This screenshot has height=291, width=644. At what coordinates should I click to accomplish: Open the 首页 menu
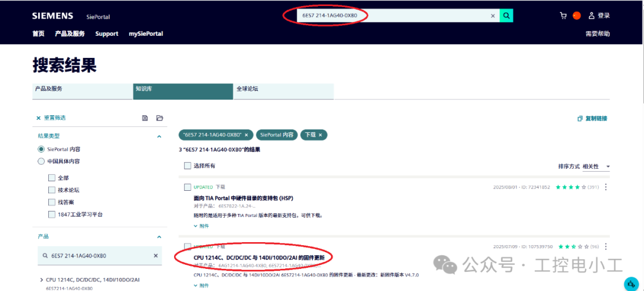point(38,33)
